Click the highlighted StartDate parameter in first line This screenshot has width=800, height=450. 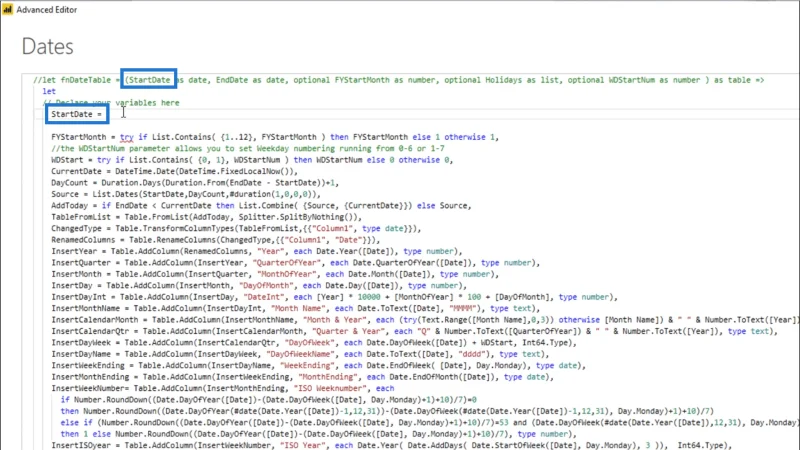click(x=148, y=80)
